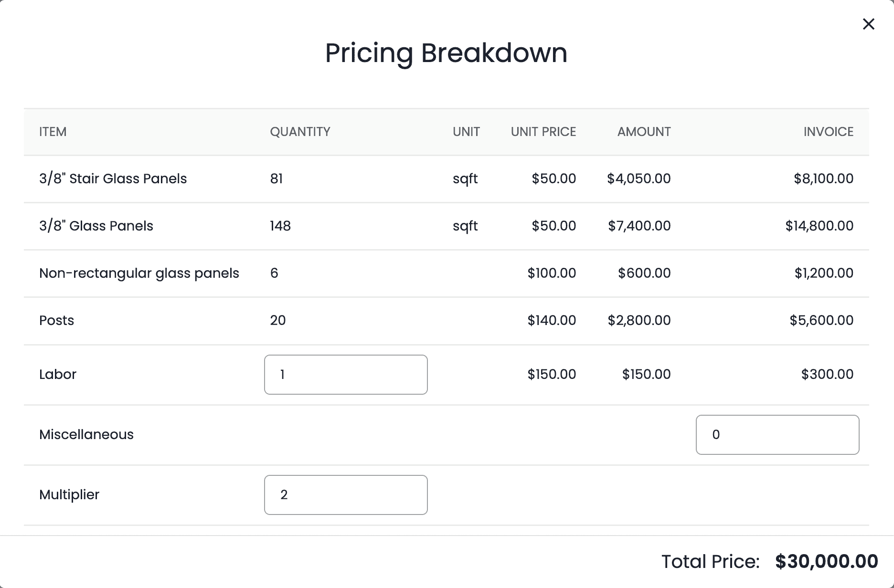Click the ITEM column header
The width and height of the screenshot is (894, 588).
pyautogui.click(x=53, y=132)
